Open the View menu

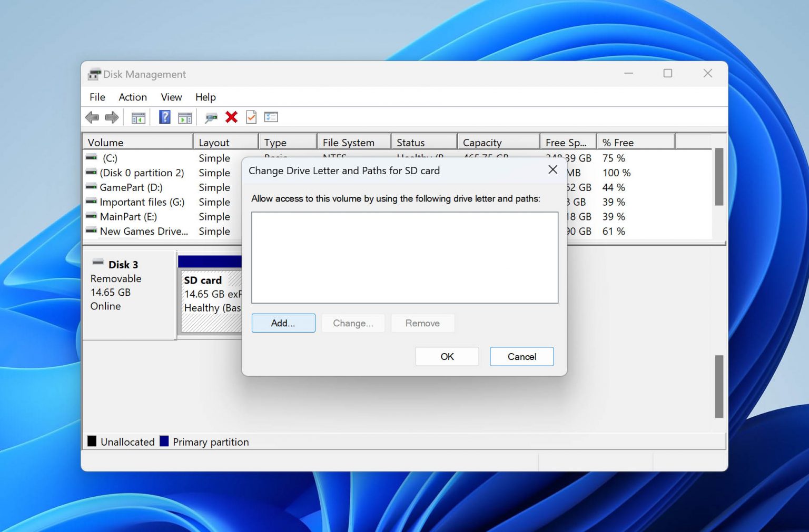[171, 97]
